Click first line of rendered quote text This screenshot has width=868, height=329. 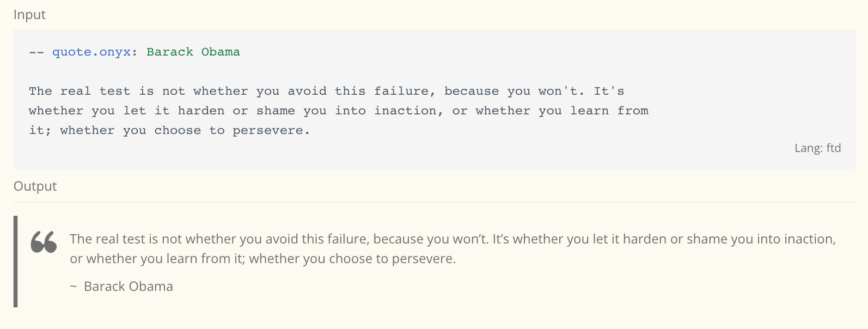pyautogui.click(x=453, y=239)
